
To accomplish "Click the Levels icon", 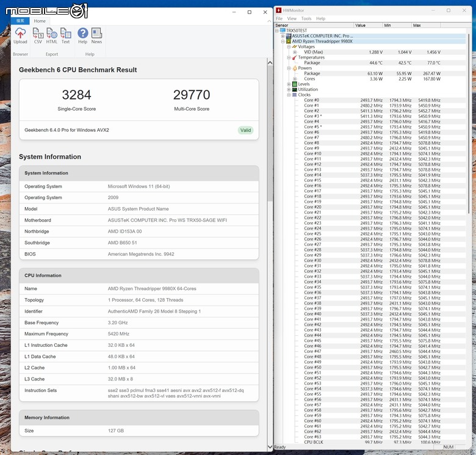I will click(295, 84).
